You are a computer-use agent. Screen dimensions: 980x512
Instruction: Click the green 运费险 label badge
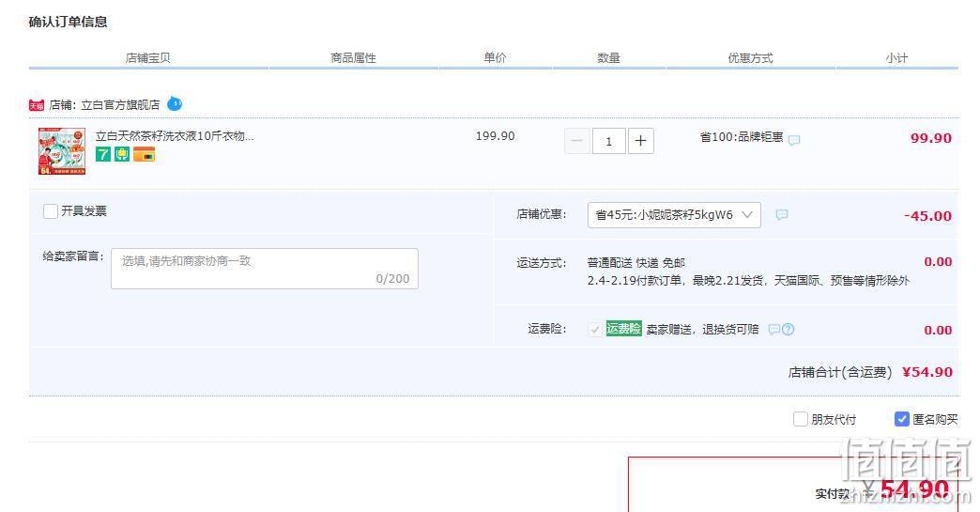[623, 329]
